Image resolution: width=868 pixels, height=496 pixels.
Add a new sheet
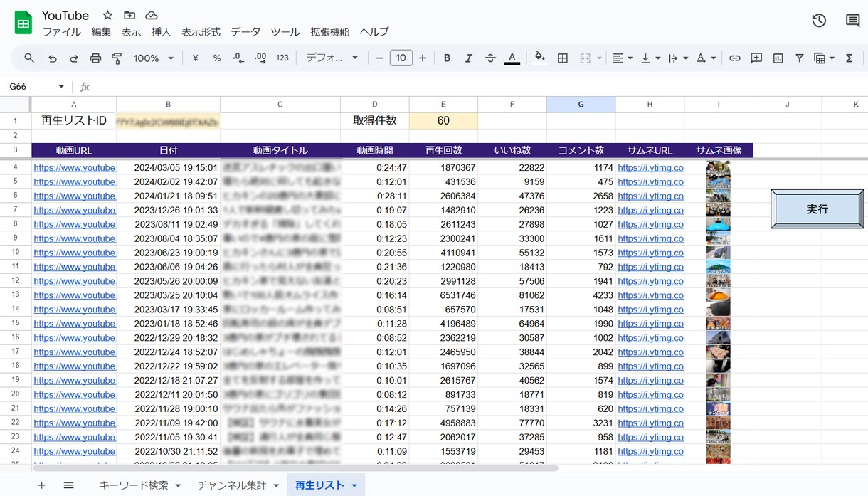(41, 485)
